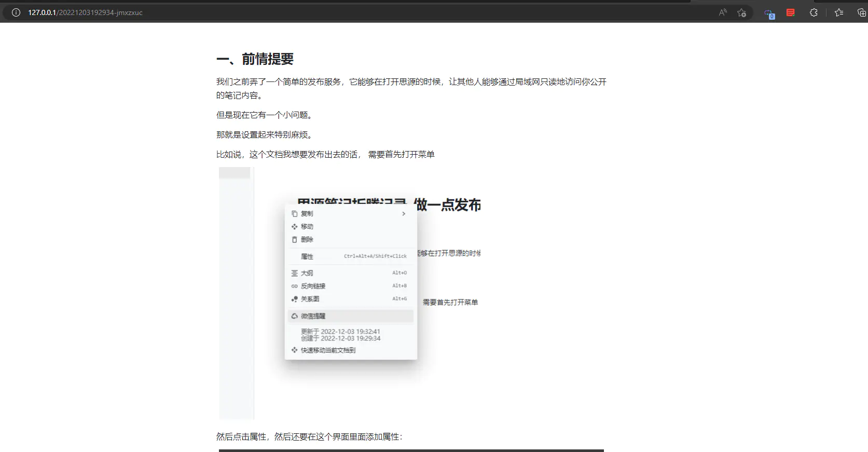
Task: Click 属性 in the embedded menu screenshot
Action: click(x=307, y=256)
